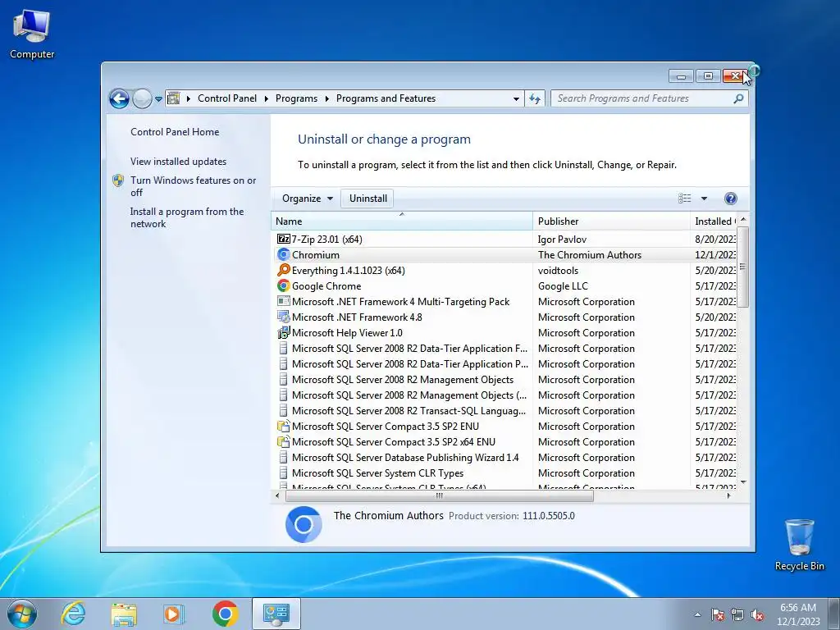Click the Back navigation arrow
The height and width of the screenshot is (630, 840).
[119, 98]
